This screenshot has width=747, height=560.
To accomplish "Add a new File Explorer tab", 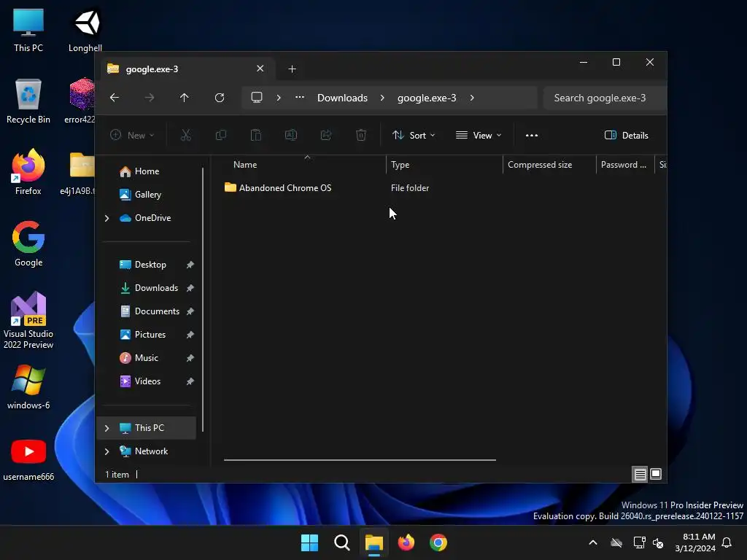I will [x=292, y=69].
